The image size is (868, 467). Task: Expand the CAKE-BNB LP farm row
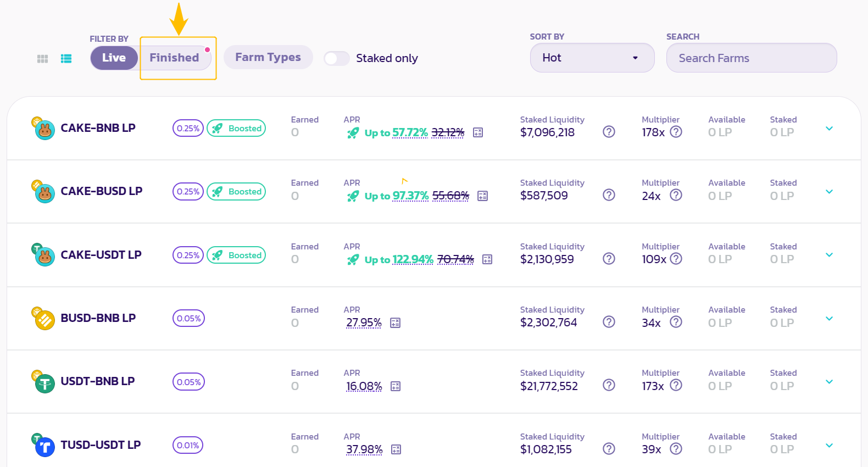click(x=830, y=129)
